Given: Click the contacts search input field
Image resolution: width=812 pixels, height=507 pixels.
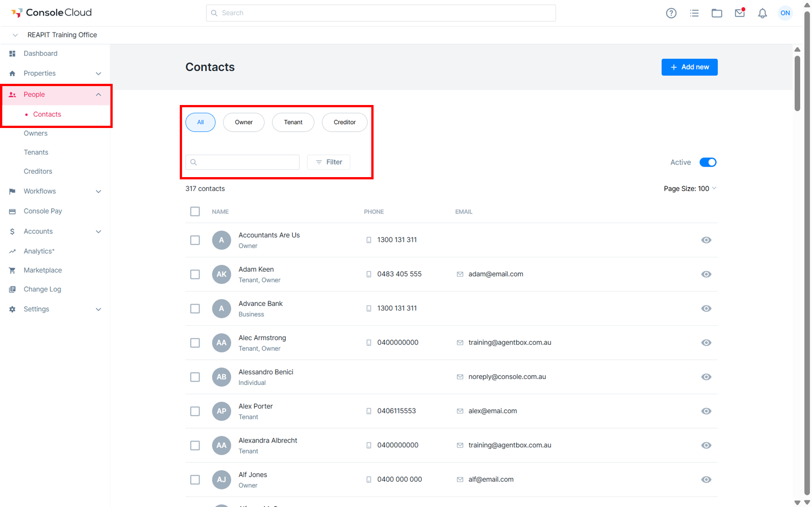Looking at the screenshot, I should (242, 162).
